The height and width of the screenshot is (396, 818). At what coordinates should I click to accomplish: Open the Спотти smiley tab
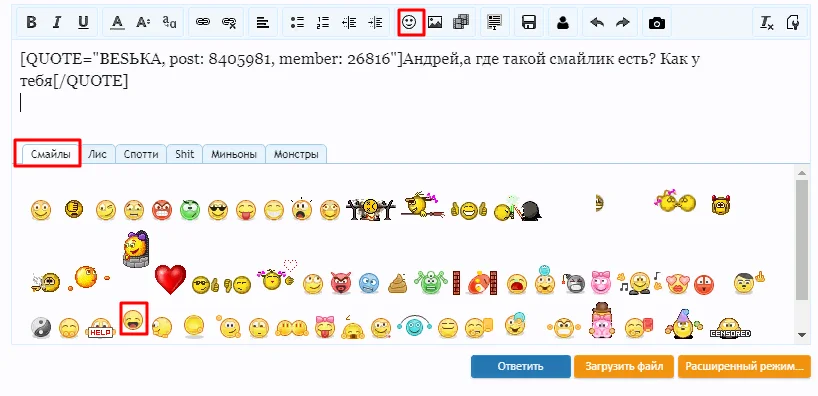(x=141, y=154)
